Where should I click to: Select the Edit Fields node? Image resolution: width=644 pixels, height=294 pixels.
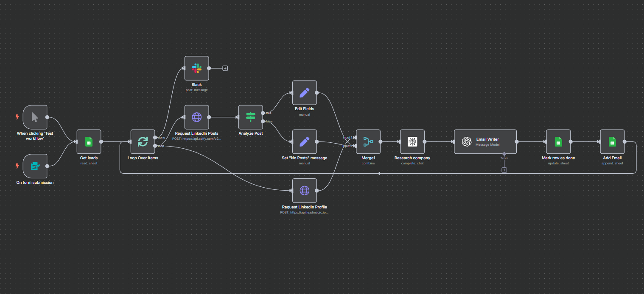click(304, 93)
